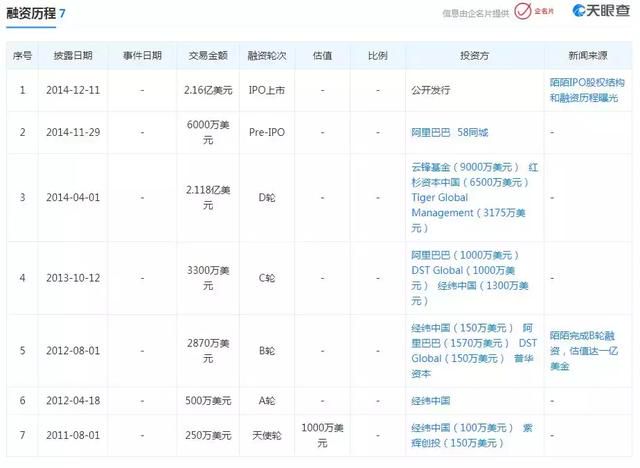This screenshot has height=468, width=640.
Task: Select the date 2012-08-01
Action: point(73,351)
